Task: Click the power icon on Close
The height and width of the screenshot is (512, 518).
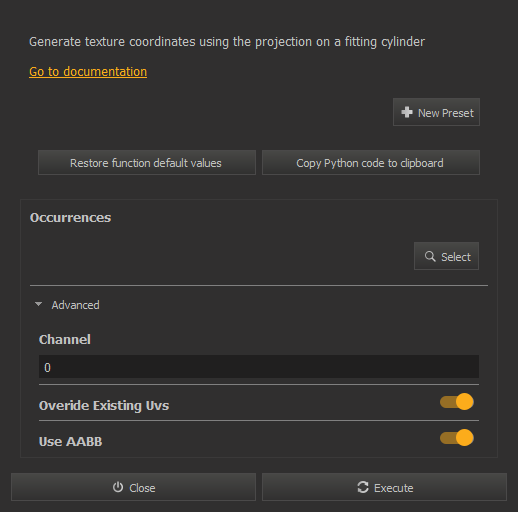Action: 118,487
